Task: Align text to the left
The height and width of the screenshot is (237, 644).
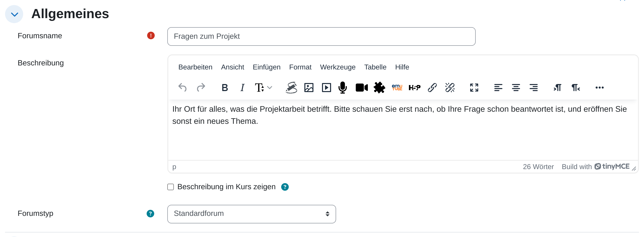Action: point(498,88)
